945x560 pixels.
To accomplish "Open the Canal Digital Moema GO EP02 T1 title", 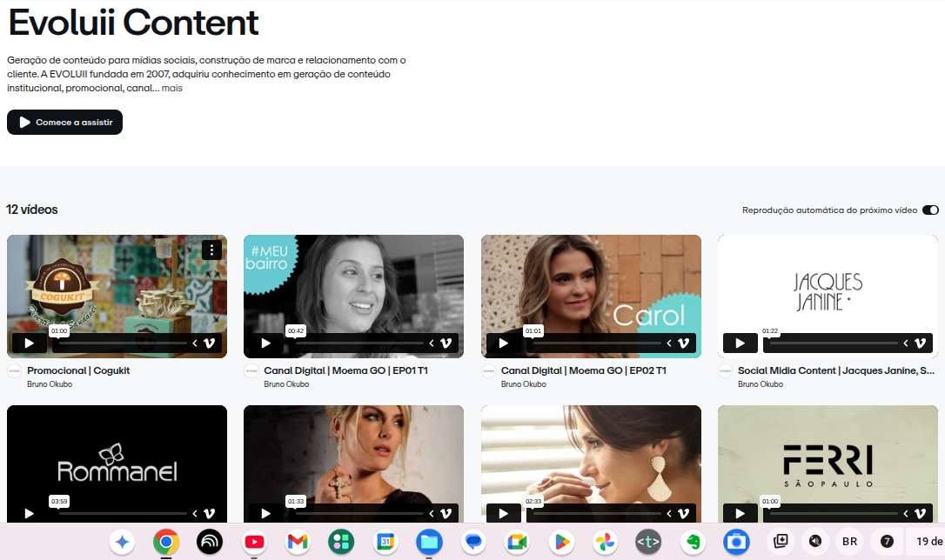I will (583, 371).
